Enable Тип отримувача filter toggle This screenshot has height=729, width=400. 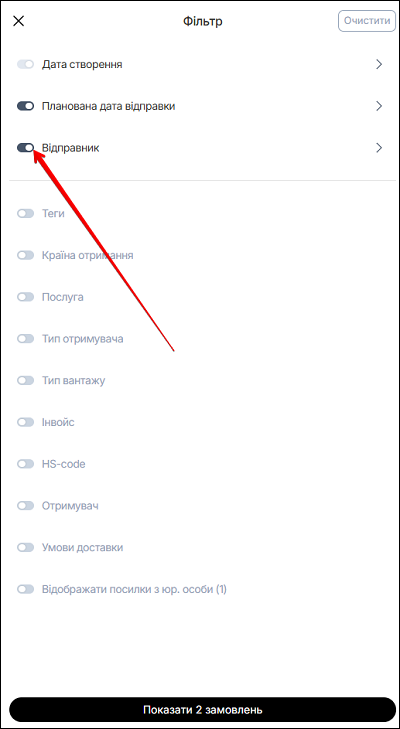point(26,338)
